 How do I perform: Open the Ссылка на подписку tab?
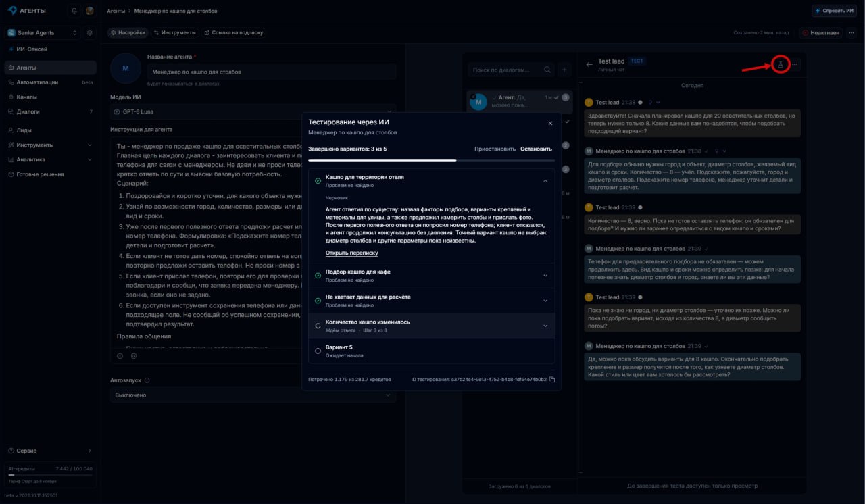tap(233, 32)
